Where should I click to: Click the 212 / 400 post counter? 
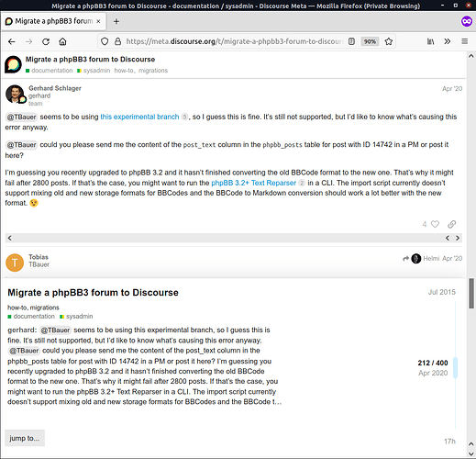433,363
